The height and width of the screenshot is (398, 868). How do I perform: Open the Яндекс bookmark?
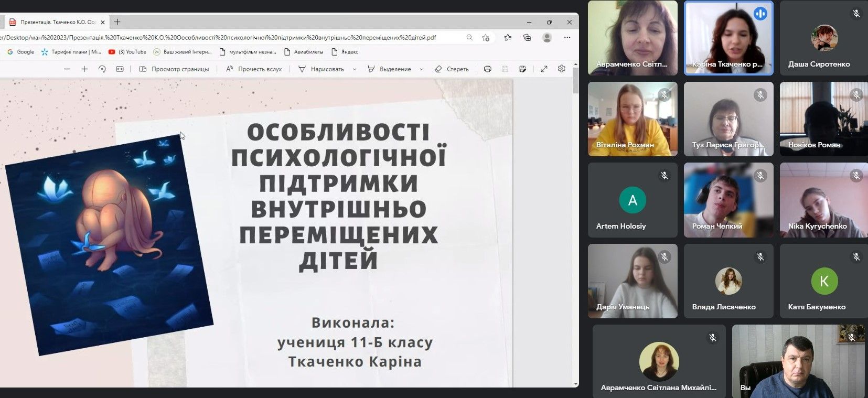click(345, 52)
